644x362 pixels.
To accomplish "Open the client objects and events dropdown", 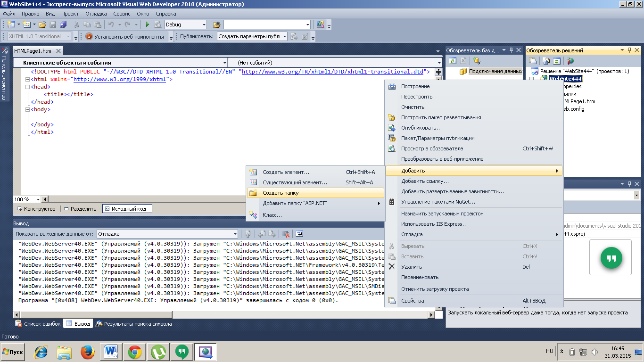I will pyautogui.click(x=224, y=62).
